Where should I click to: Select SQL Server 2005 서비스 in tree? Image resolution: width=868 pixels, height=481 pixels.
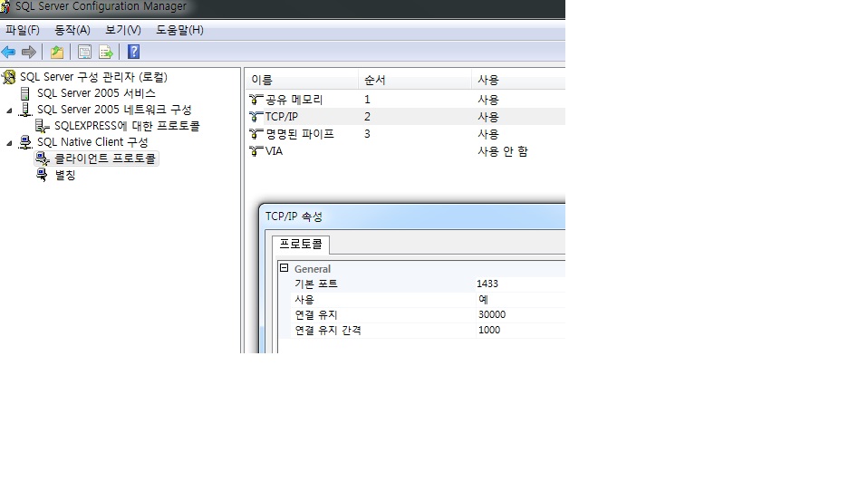pos(96,93)
